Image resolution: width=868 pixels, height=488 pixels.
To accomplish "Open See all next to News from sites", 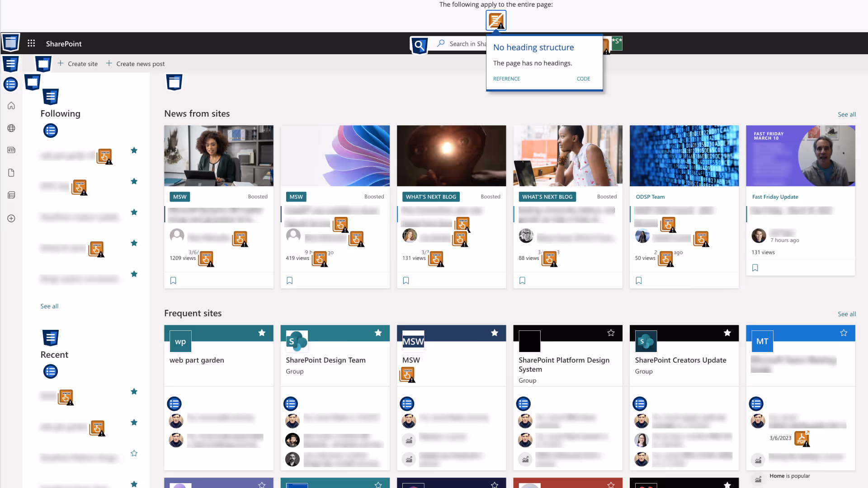I will tap(846, 114).
